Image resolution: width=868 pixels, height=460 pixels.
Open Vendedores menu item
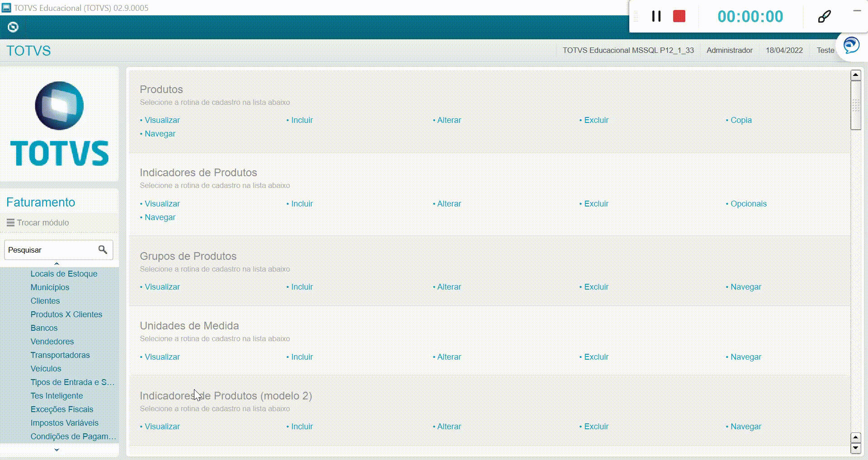[52, 342]
